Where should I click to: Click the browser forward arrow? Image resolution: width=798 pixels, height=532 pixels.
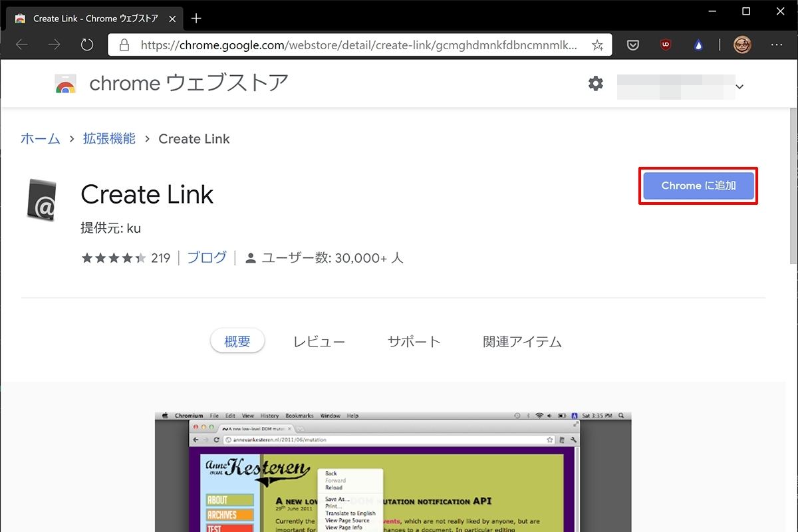(x=55, y=45)
